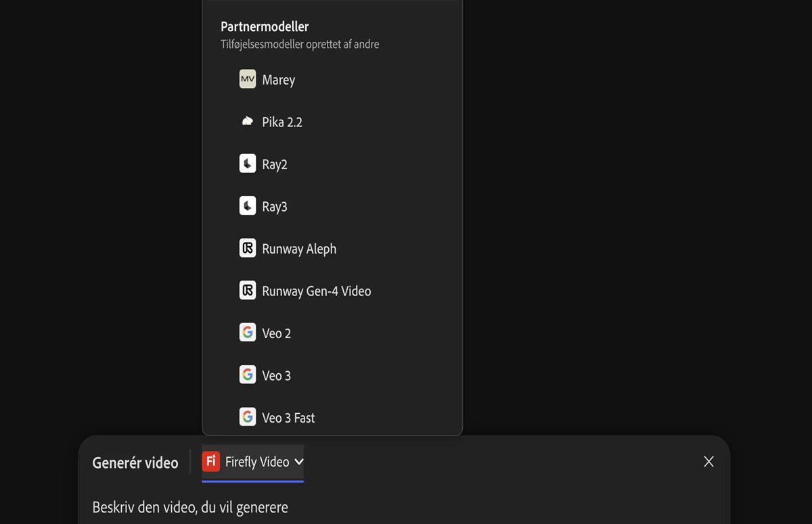Click the Pika 2.2 logo icon

[248, 122]
